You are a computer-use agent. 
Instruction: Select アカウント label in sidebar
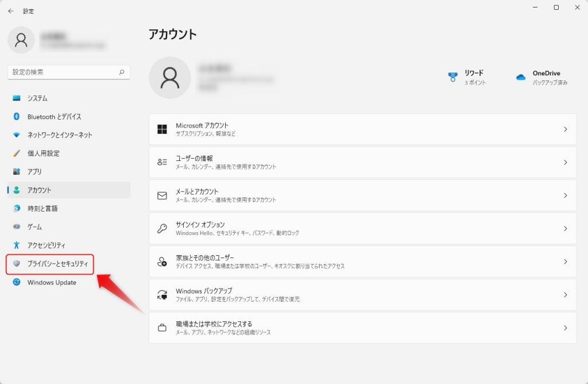[40, 190]
